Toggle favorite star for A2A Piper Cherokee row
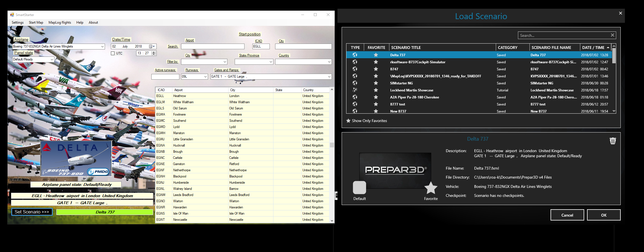This screenshot has height=252, width=644. (376, 97)
